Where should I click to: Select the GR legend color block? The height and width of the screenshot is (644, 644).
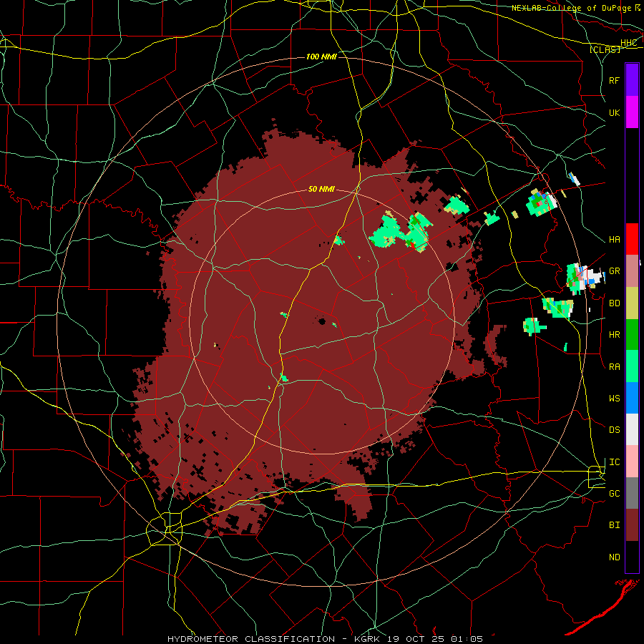coord(632,271)
